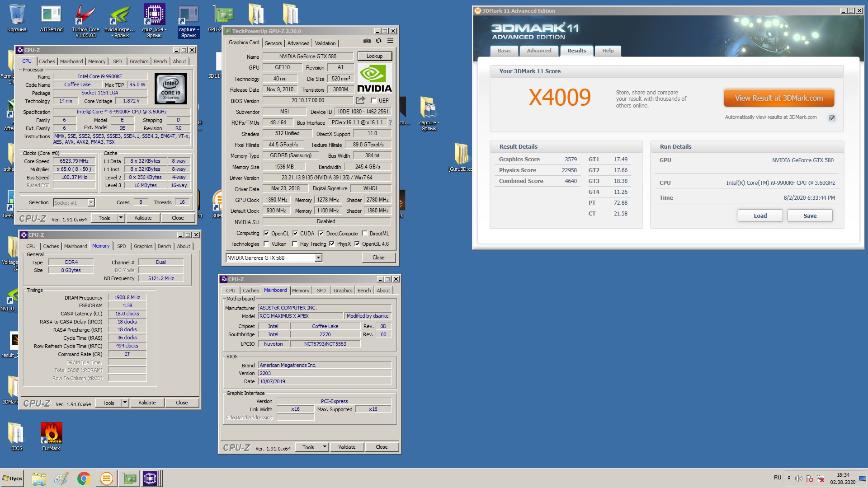Toggle UEFI checkbox in GPU-Z

(373, 101)
